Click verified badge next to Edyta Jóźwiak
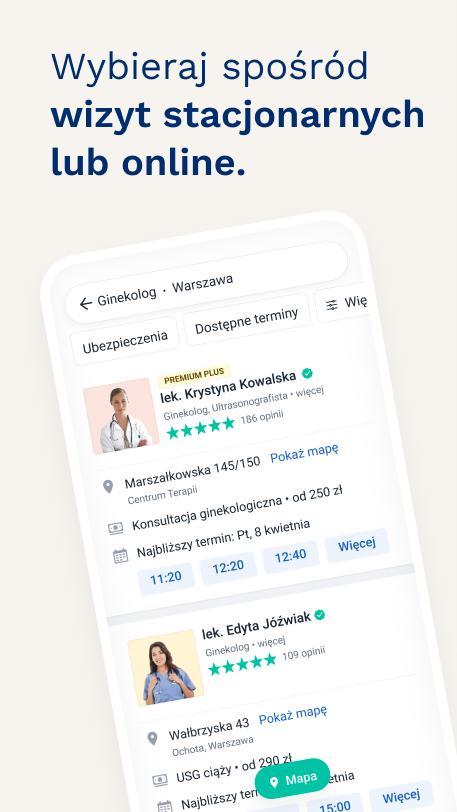Screen dimensions: 457x812 coord(320,615)
